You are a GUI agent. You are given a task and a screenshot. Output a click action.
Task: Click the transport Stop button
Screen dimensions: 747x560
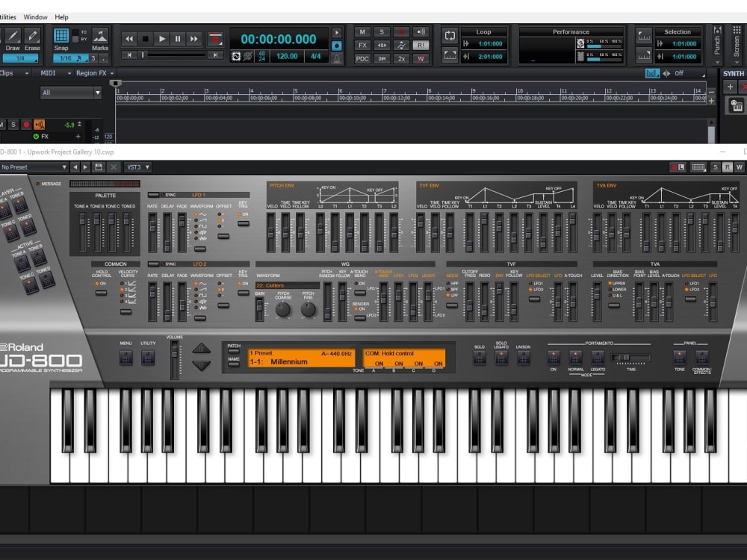(x=146, y=39)
